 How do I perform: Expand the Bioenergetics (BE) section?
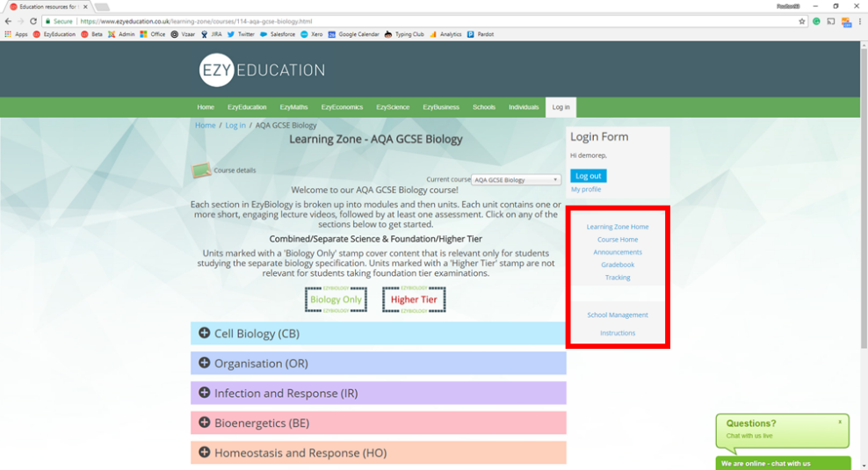[x=378, y=423]
